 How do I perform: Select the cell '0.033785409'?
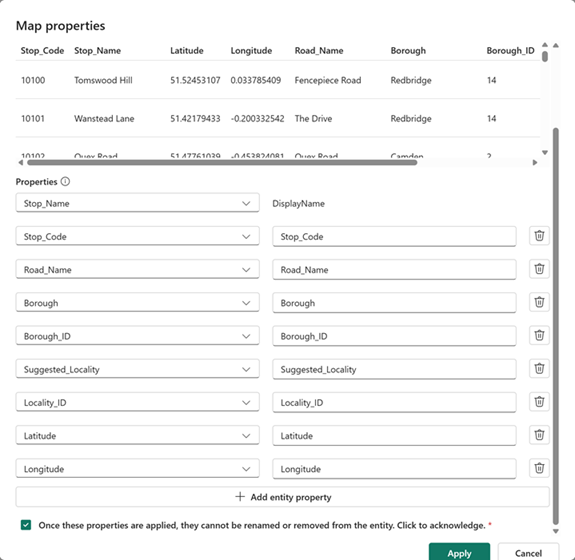click(x=256, y=80)
